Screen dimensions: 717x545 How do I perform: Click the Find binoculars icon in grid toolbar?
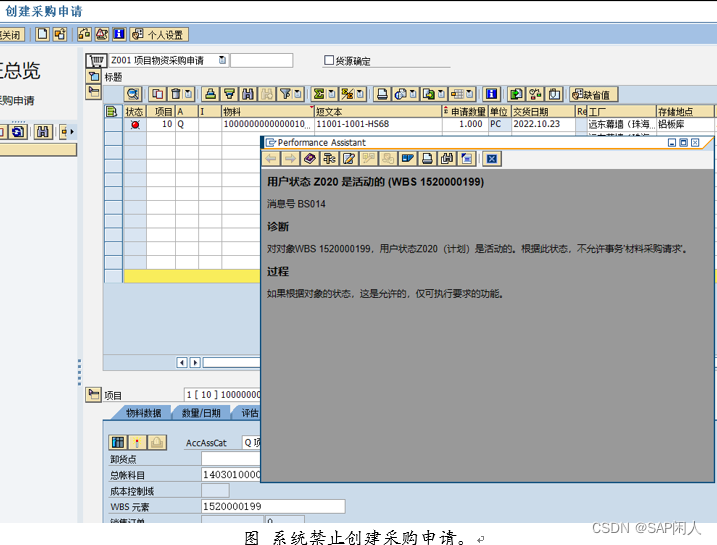point(248,94)
